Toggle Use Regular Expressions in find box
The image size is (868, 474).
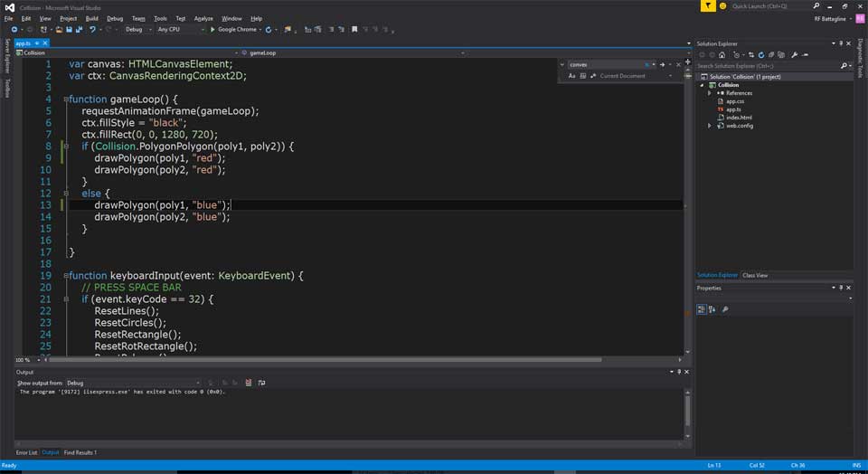click(593, 76)
